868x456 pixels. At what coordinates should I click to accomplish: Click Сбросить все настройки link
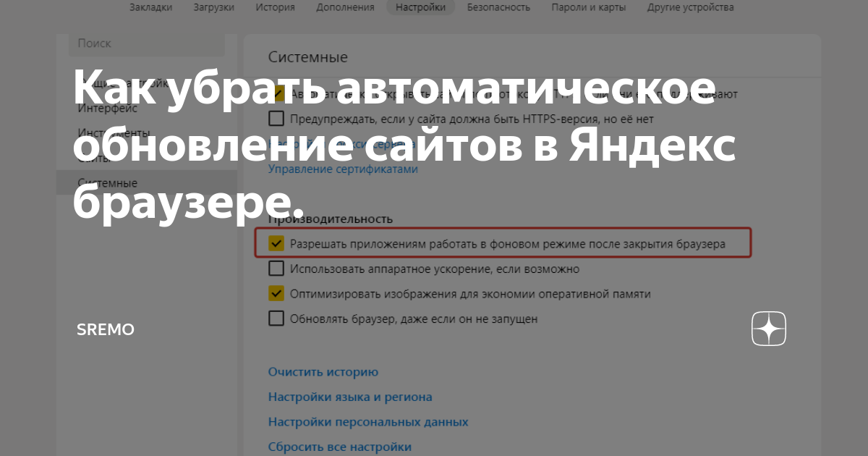click(x=339, y=447)
